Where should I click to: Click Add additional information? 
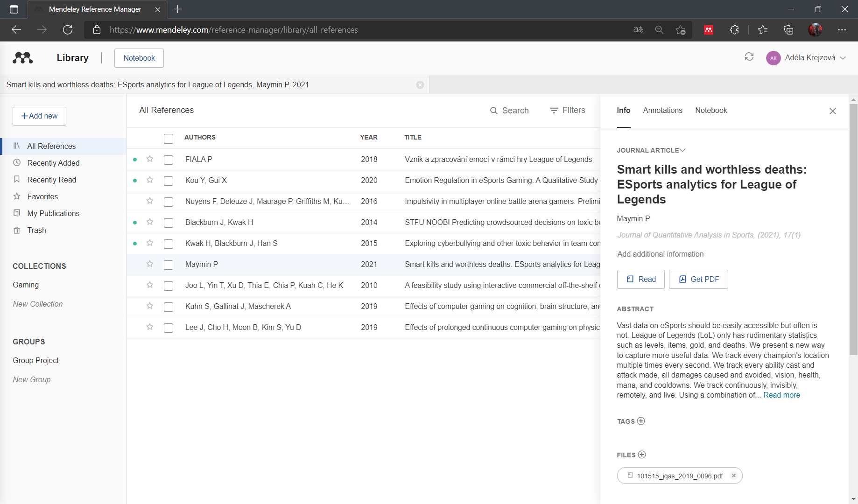point(660,254)
